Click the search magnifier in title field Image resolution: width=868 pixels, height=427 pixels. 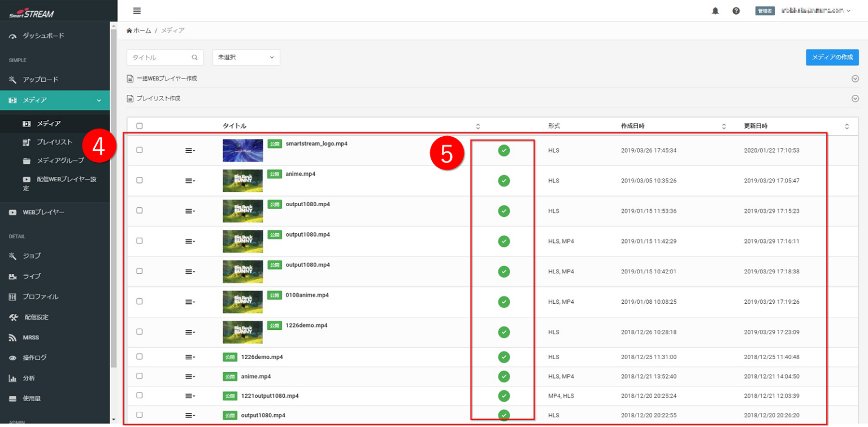tap(194, 58)
